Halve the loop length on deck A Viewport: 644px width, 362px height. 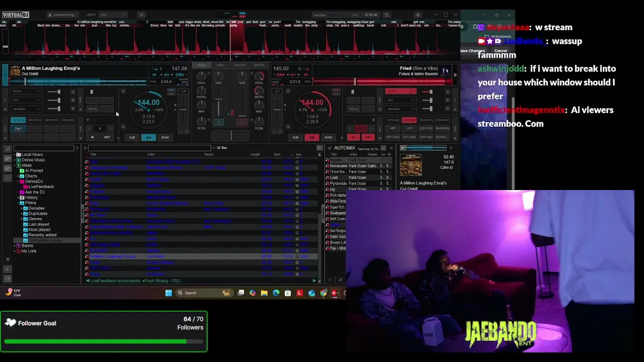(88, 128)
